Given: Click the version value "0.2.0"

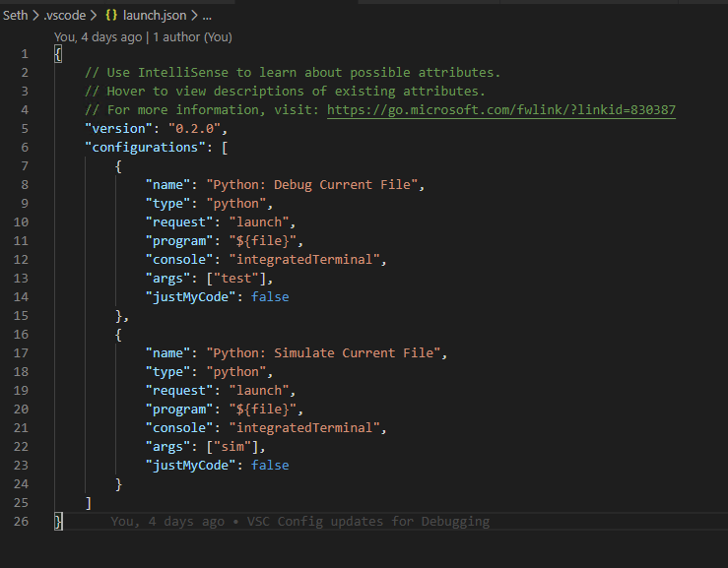Looking at the screenshot, I should point(194,129).
